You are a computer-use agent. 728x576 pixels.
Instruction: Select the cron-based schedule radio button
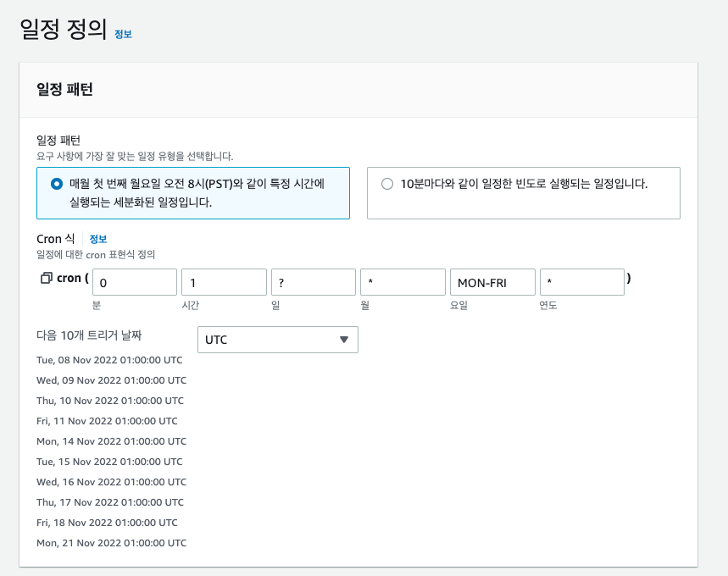pyautogui.click(x=57, y=184)
